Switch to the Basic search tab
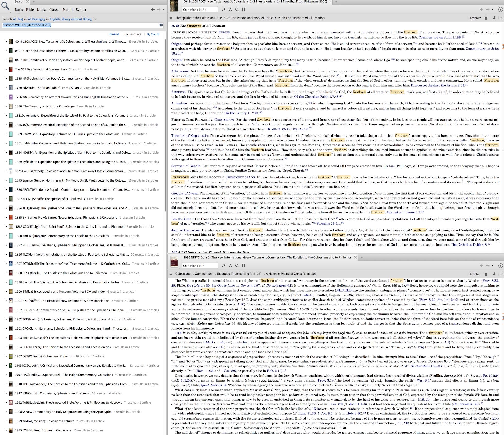The width and height of the screenshot is (504, 435). (19, 10)
